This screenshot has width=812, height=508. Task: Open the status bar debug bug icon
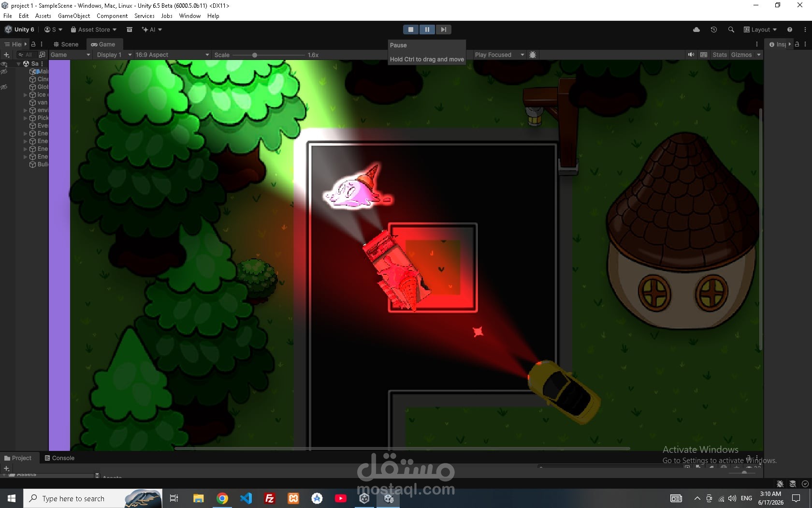tap(780, 484)
